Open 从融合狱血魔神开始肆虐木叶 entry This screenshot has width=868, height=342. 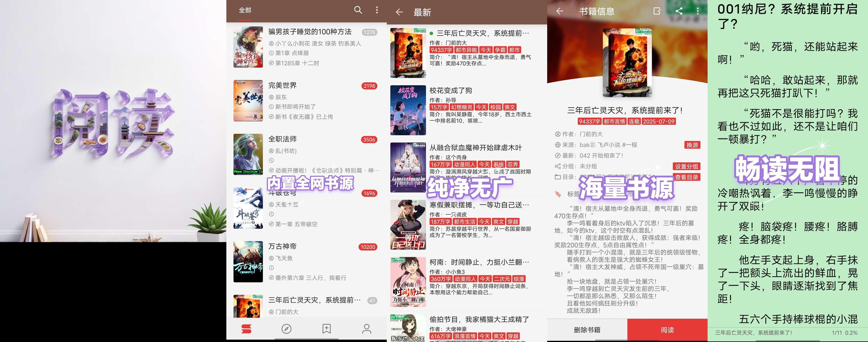467,168
